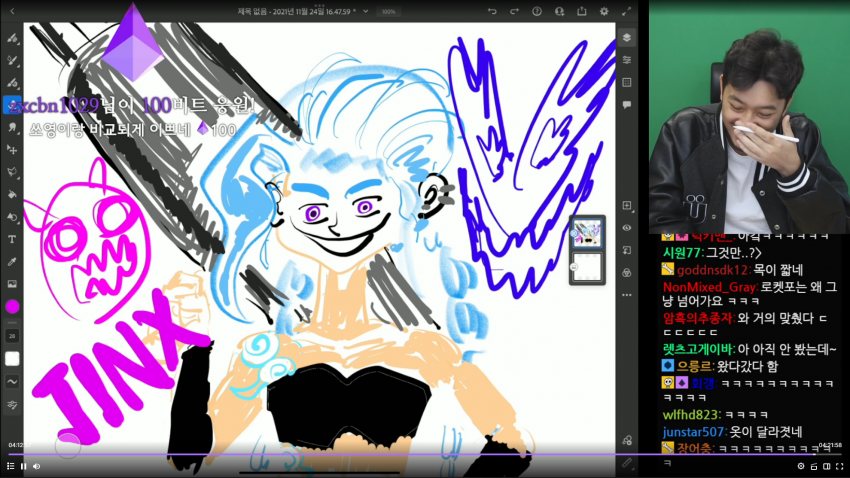Select the live brush tool
This screenshot has height=478, width=850.
coord(12,60)
